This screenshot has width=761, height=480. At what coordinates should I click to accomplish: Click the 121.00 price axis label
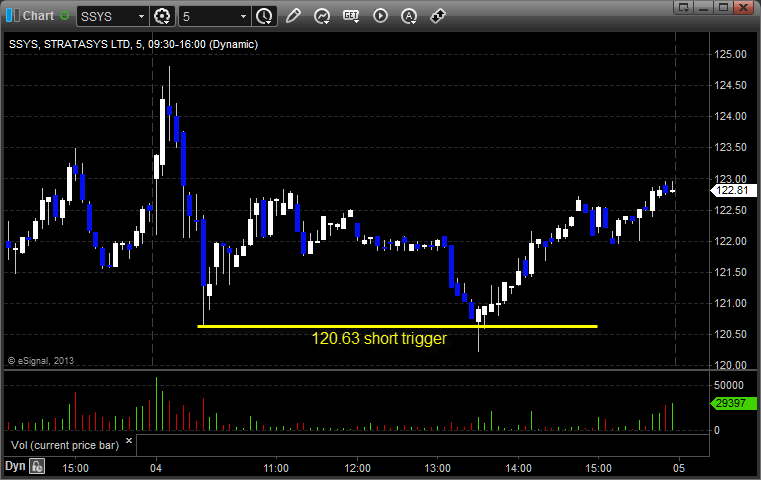click(730, 303)
